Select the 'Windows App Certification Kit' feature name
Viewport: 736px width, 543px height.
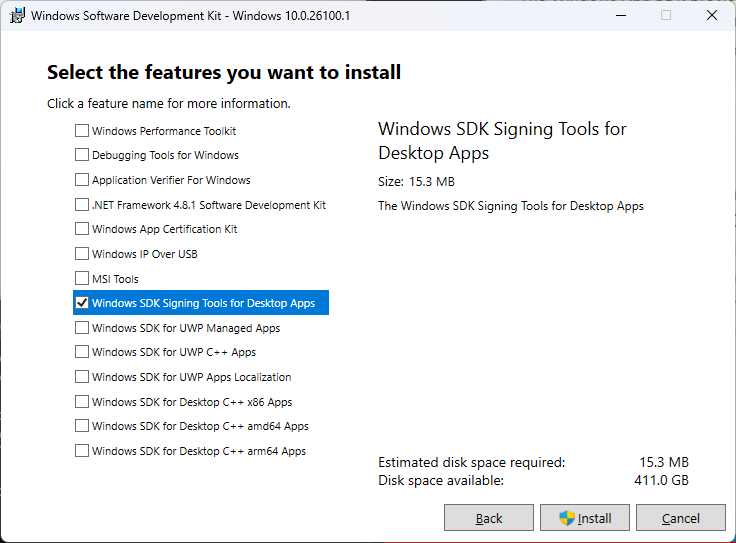pos(165,229)
